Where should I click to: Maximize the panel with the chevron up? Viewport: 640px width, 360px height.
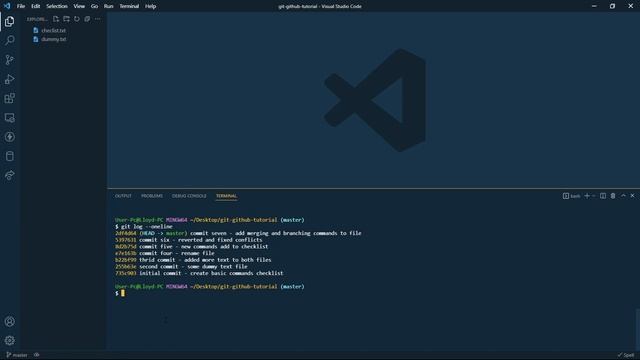[x=623, y=196]
